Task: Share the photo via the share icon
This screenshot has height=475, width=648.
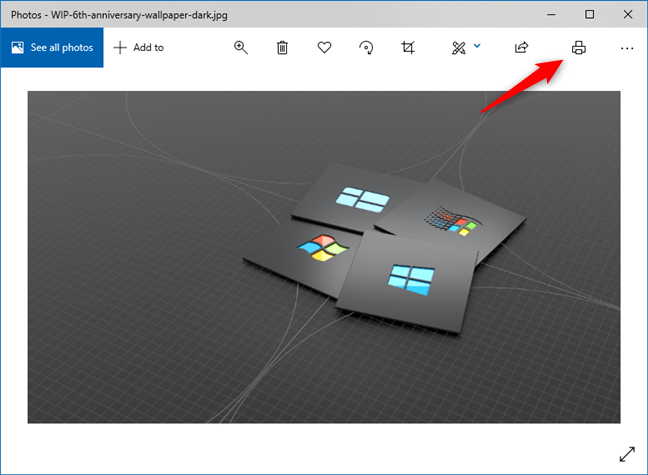Action: click(x=521, y=47)
